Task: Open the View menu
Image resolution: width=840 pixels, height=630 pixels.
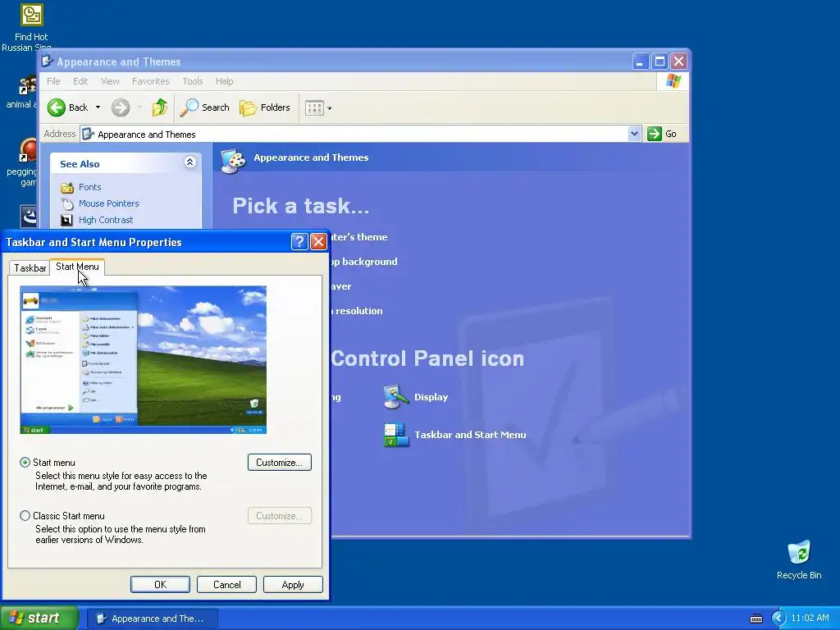Action: [x=110, y=81]
